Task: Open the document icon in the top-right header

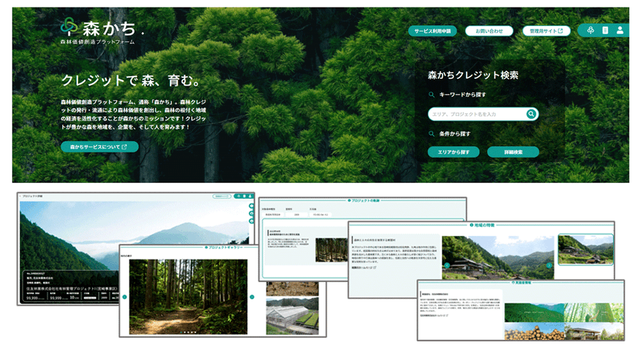Action: 605,31
